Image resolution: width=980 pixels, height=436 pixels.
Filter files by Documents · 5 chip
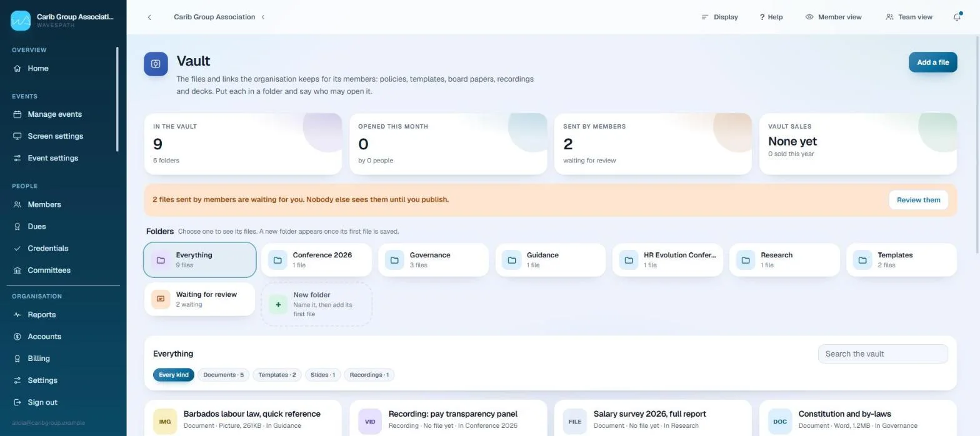[224, 375]
